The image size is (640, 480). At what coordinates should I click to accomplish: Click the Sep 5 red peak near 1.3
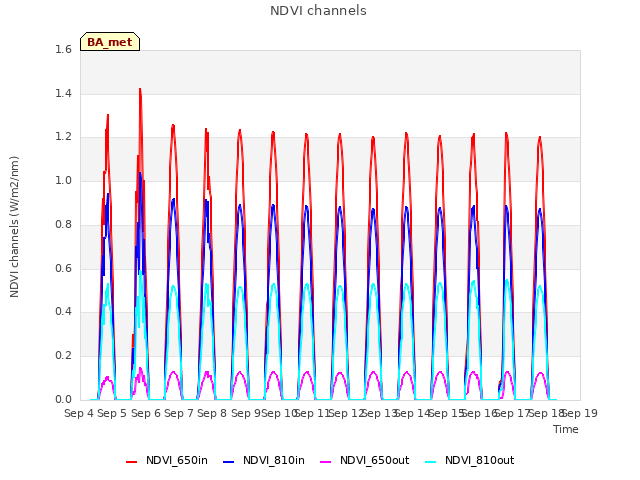tap(108, 116)
